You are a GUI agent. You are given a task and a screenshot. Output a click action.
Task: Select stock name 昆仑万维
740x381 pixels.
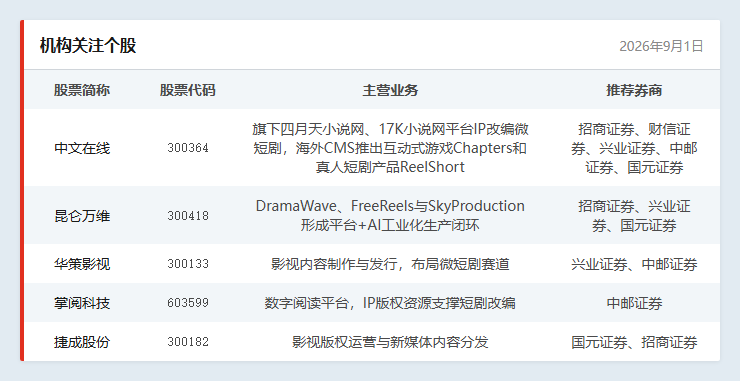pyautogui.click(x=82, y=216)
